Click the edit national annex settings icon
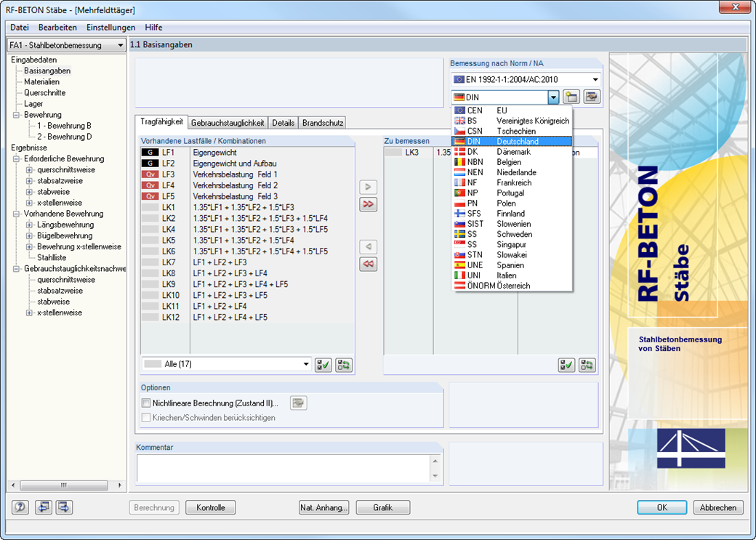The width and height of the screenshot is (756, 540). [592, 97]
